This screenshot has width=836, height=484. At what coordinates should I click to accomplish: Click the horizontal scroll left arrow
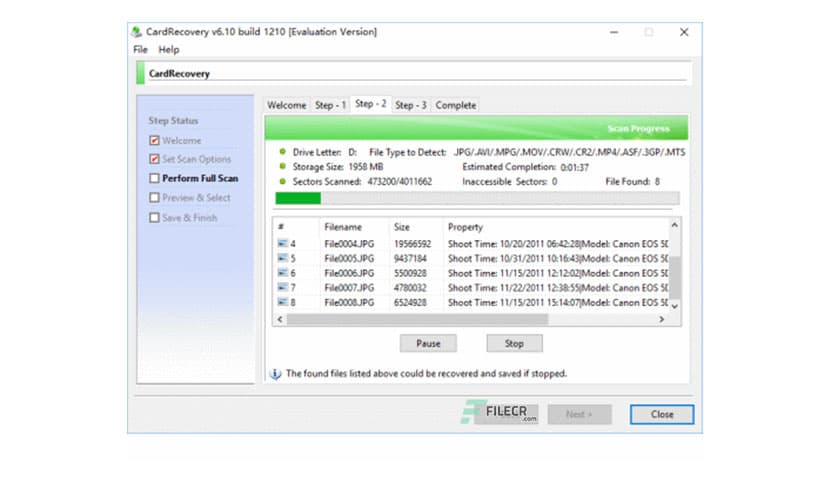point(280,319)
